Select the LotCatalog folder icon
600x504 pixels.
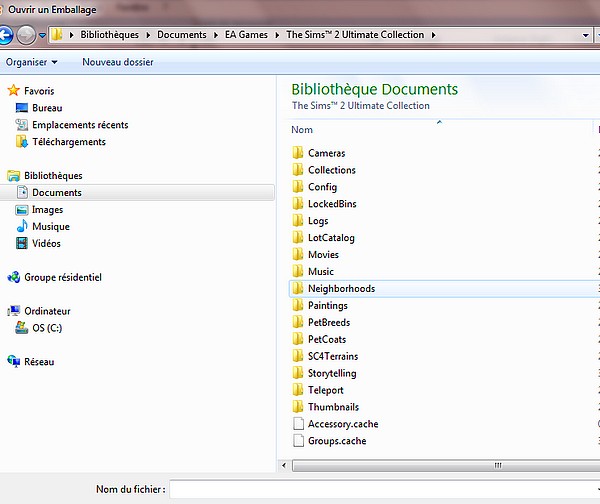(298, 237)
